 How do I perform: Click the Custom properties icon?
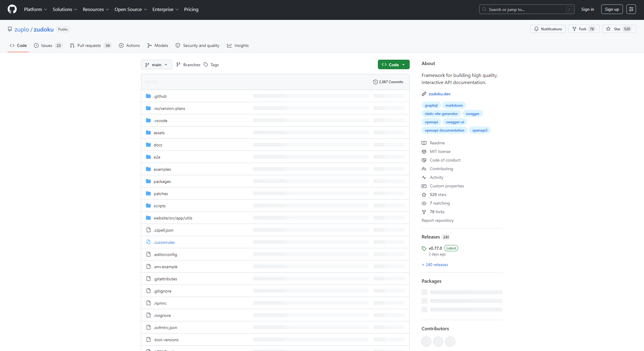point(424,186)
